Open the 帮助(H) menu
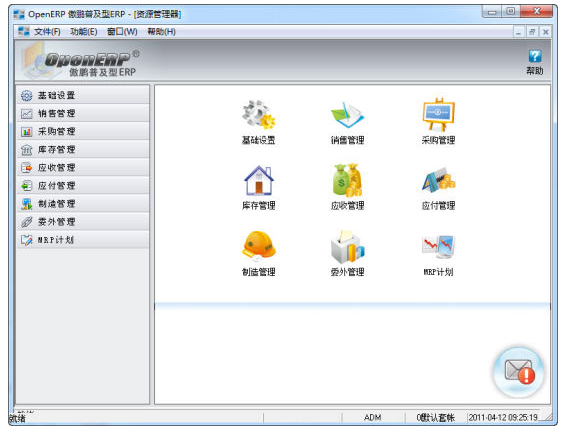The height and width of the screenshot is (429, 567). (161, 32)
